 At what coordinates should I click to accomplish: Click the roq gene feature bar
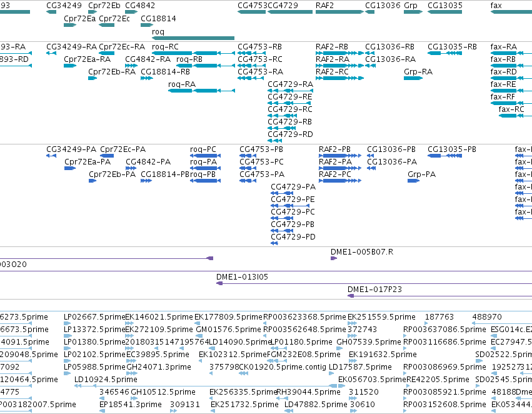(x=193, y=38)
